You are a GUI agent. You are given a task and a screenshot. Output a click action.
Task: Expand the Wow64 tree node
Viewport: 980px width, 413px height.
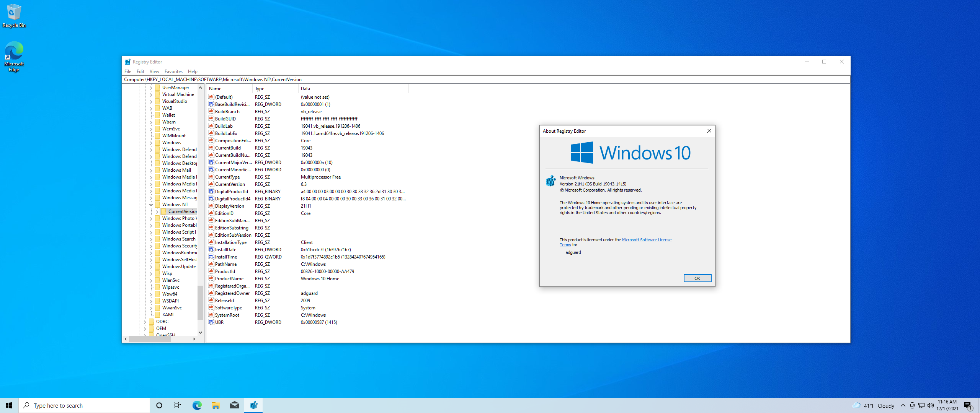pos(151,294)
